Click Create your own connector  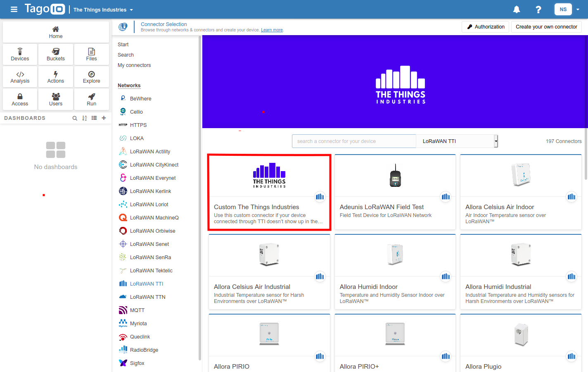(x=546, y=26)
